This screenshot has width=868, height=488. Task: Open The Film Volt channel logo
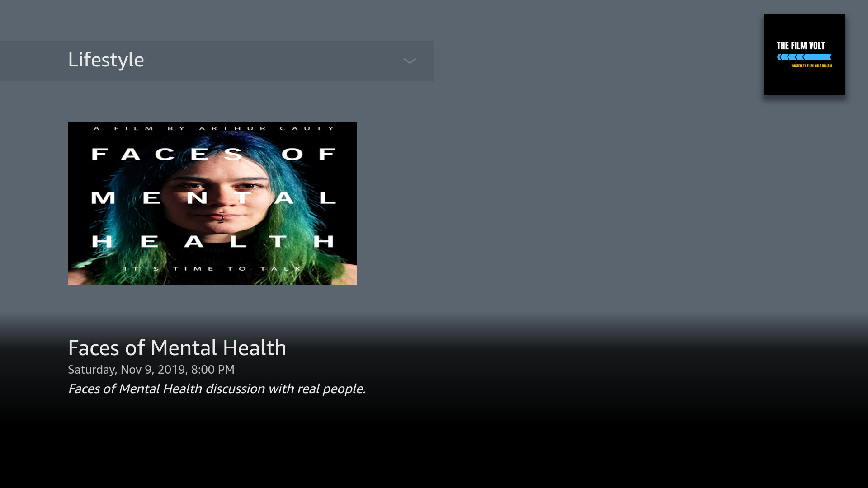pos(805,54)
